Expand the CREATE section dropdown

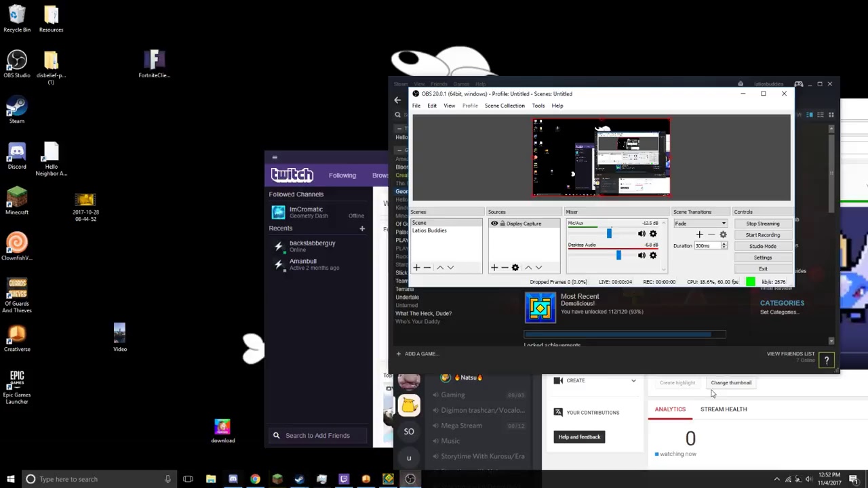633,380
